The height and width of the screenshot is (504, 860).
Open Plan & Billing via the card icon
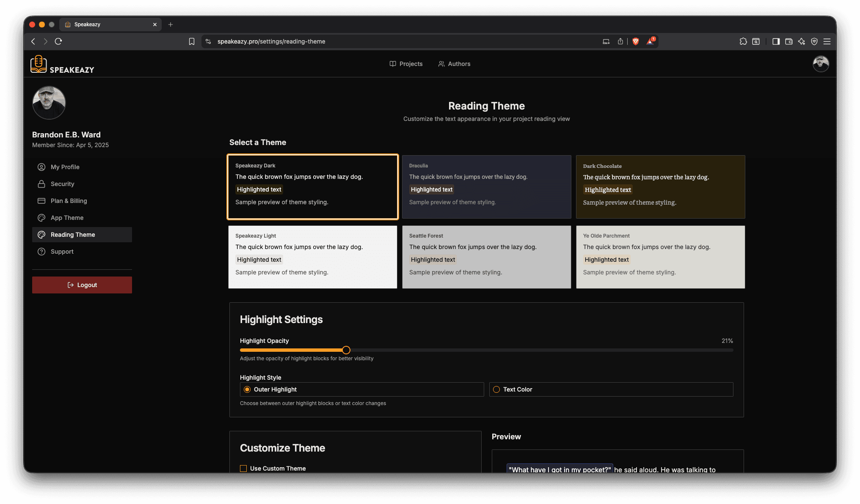coord(41,201)
